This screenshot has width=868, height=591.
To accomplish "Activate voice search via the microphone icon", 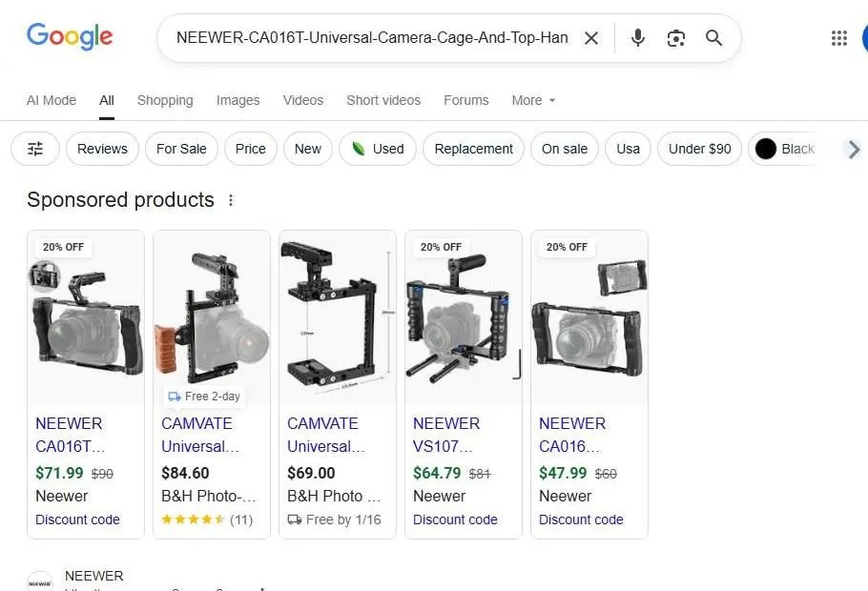I will pyautogui.click(x=637, y=37).
